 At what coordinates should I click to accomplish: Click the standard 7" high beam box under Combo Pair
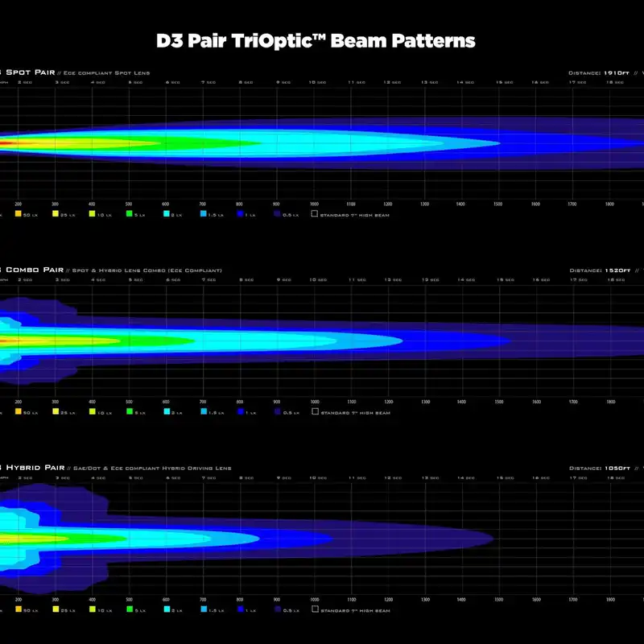pyautogui.click(x=315, y=411)
